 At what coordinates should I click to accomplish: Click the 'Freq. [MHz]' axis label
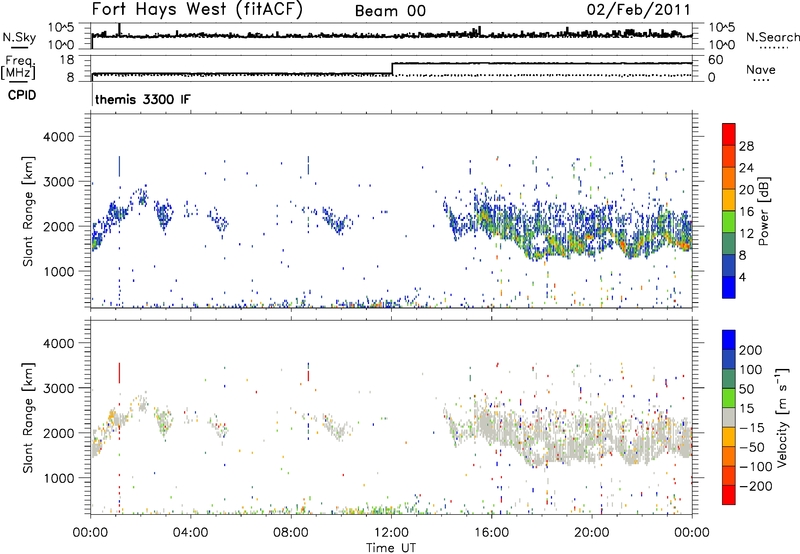coord(19,67)
